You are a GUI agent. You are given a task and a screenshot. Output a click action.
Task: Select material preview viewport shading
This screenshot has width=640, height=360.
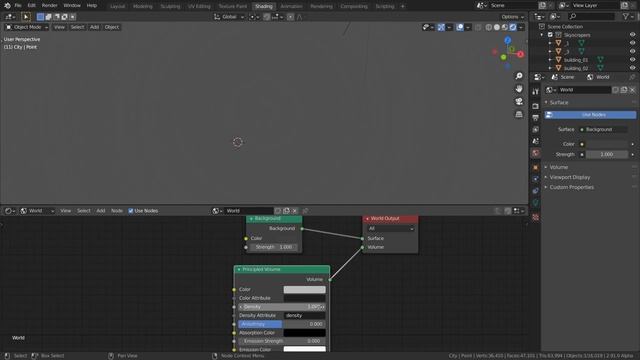click(x=505, y=27)
